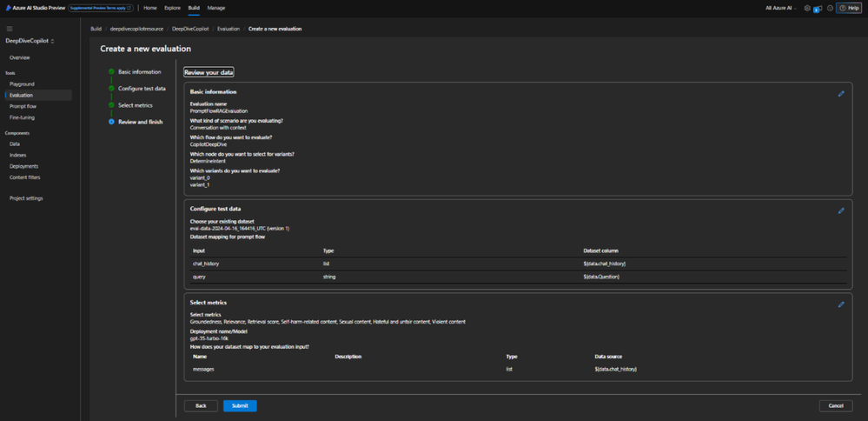The height and width of the screenshot is (421, 868).
Task: Expand the All Azure AI dropdown
Action: tap(782, 8)
